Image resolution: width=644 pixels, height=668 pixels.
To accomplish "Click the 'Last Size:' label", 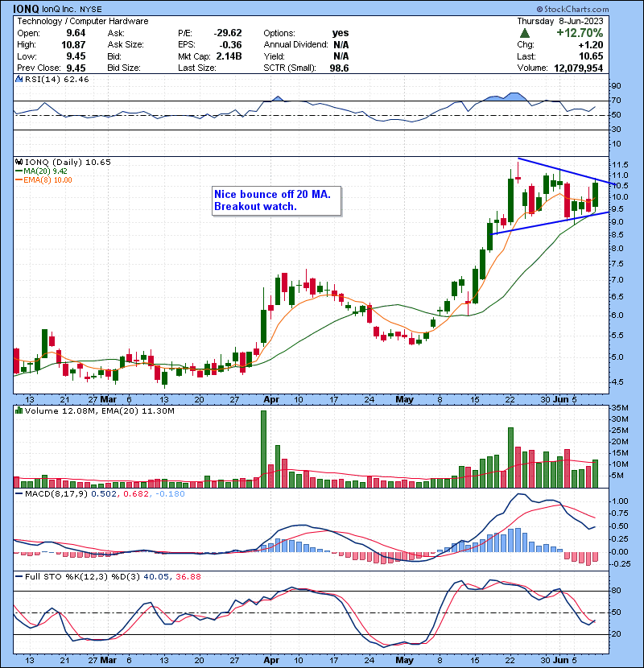I will 197,68.
